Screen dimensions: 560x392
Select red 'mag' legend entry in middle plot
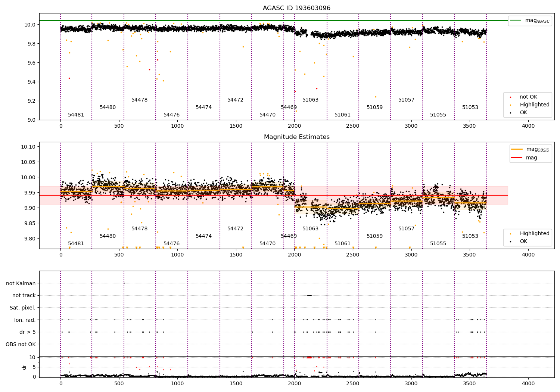[x=524, y=158]
